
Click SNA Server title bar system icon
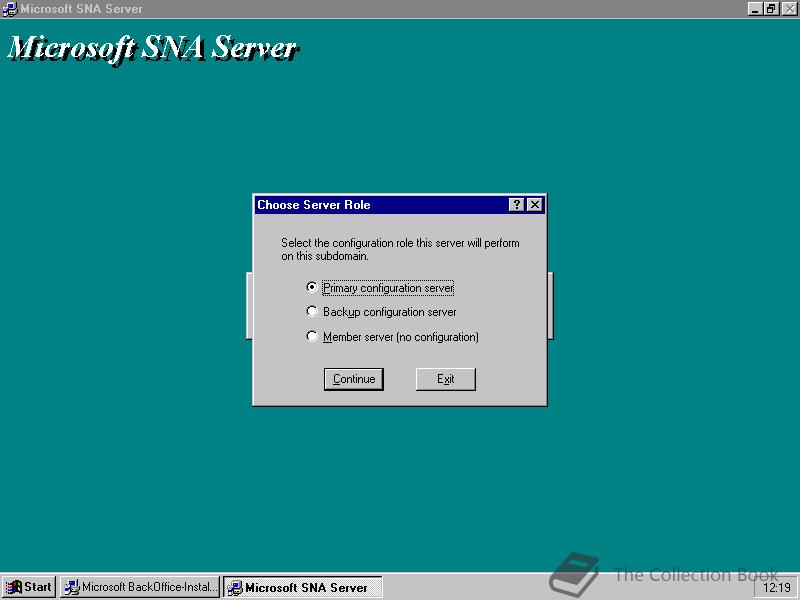click(x=9, y=9)
